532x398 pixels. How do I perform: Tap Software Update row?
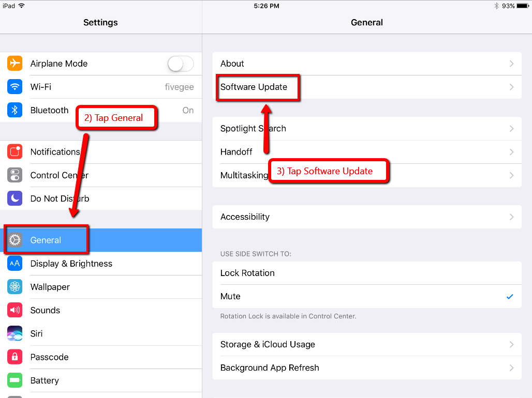click(x=254, y=87)
